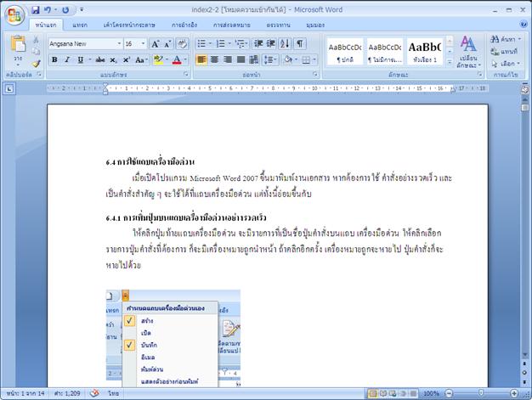Viewport: 532px width, 400px height.
Task: Switch to the References (การอ้างอิง) tab
Action: pos(184,25)
